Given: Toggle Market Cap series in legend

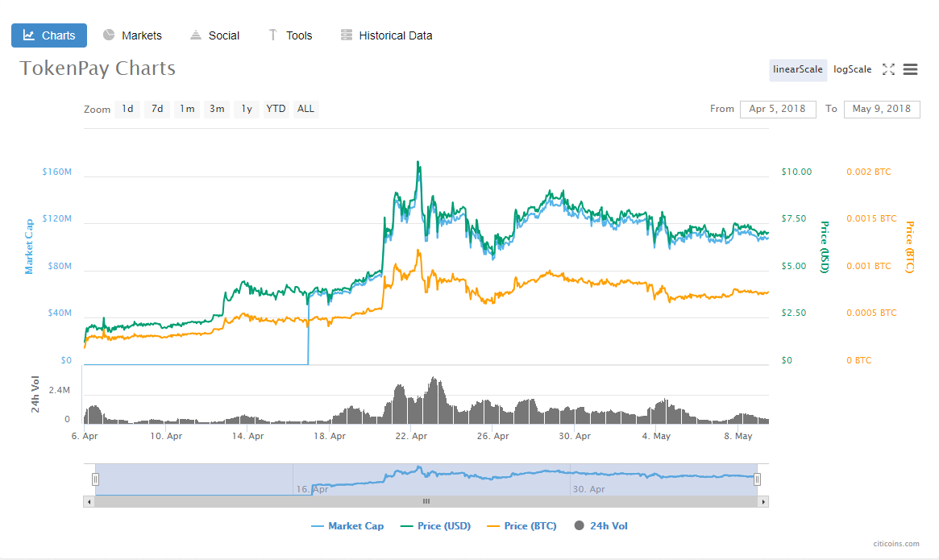Looking at the screenshot, I should tap(347, 526).
